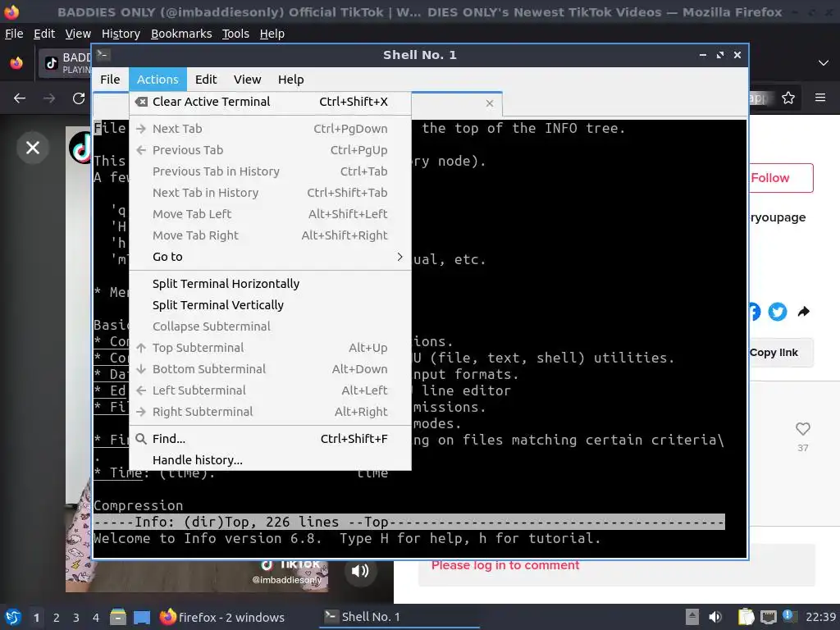Click Copy link button on TikTok
Viewport: 840px width, 630px height.
[781, 353]
